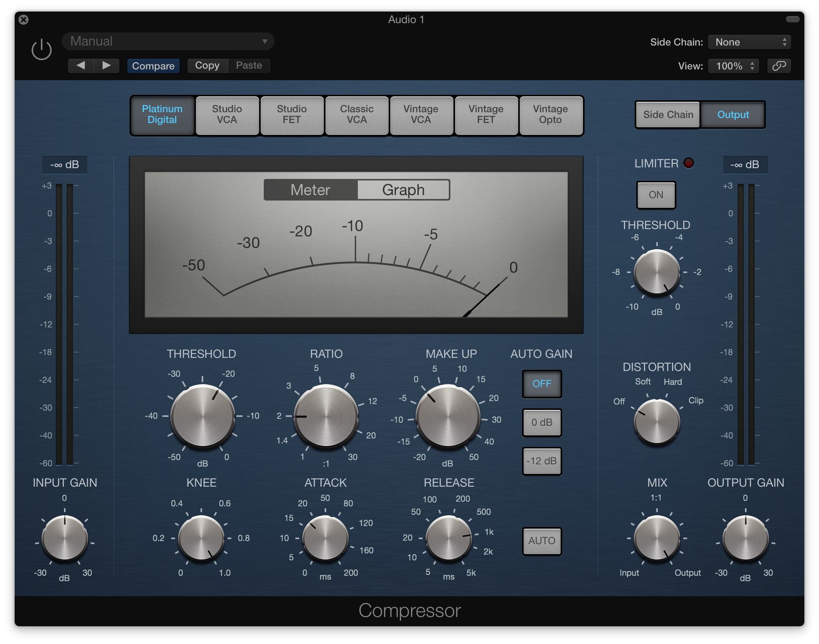Click the next preset arrow
This screenshot has height=644, width=819.
106,66
